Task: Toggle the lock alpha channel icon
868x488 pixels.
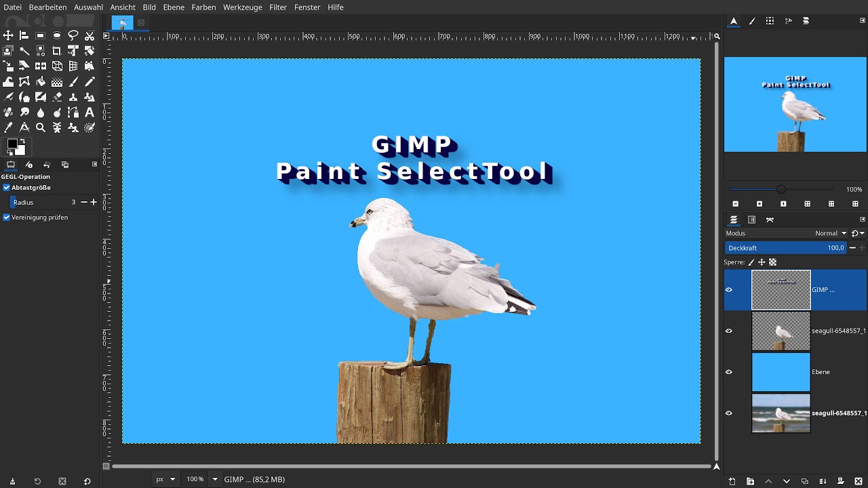Action: click(772, 262)
